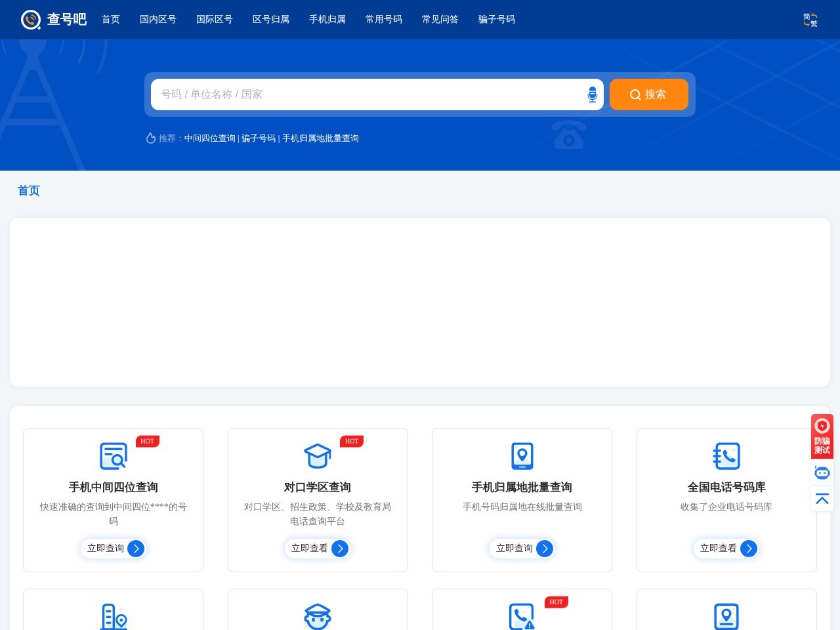Open the 防骗测试 side widget
The height and width of the screenshot is (630, 840).
(822, 436)
